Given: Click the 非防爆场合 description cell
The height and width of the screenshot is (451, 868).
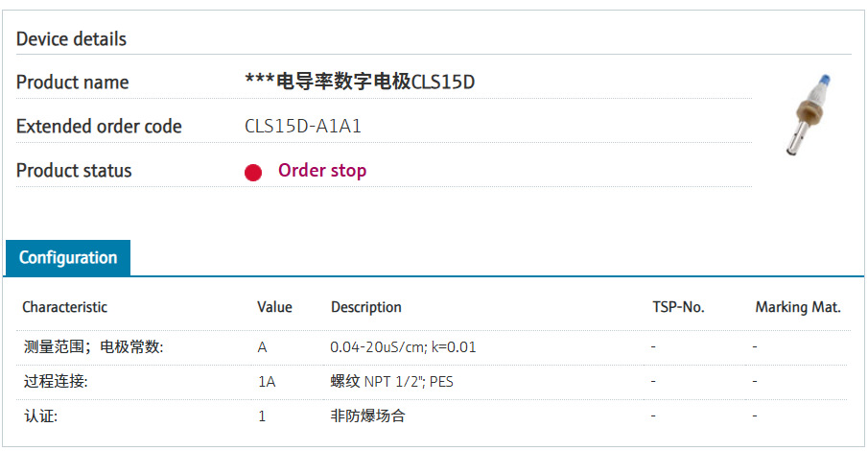Looking at the screenshot, I should click(368, 416).
